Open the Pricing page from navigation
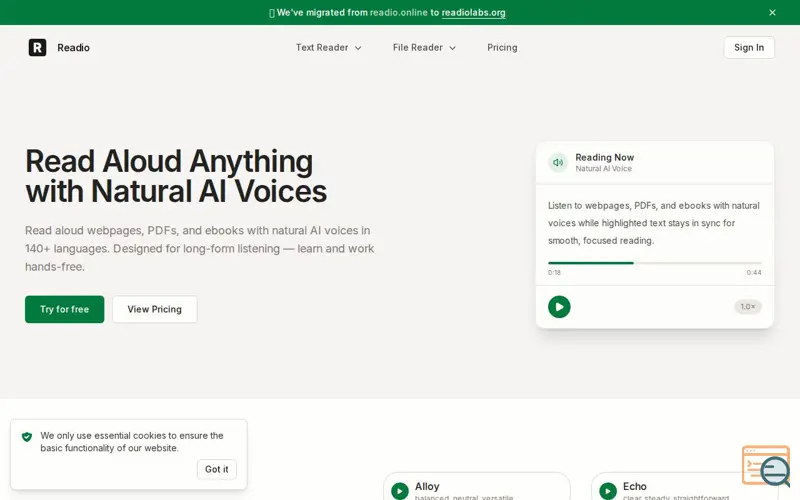Viewport: 800px width, 500px height. tap(502, 47)
